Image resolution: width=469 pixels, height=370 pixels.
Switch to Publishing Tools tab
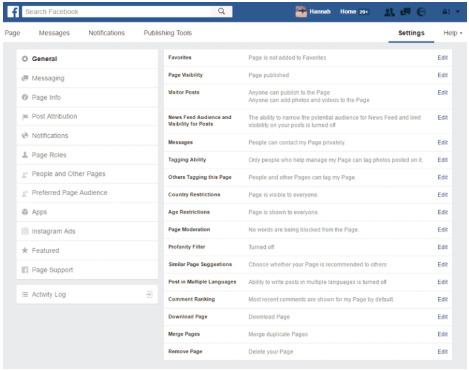pos(168,33)
